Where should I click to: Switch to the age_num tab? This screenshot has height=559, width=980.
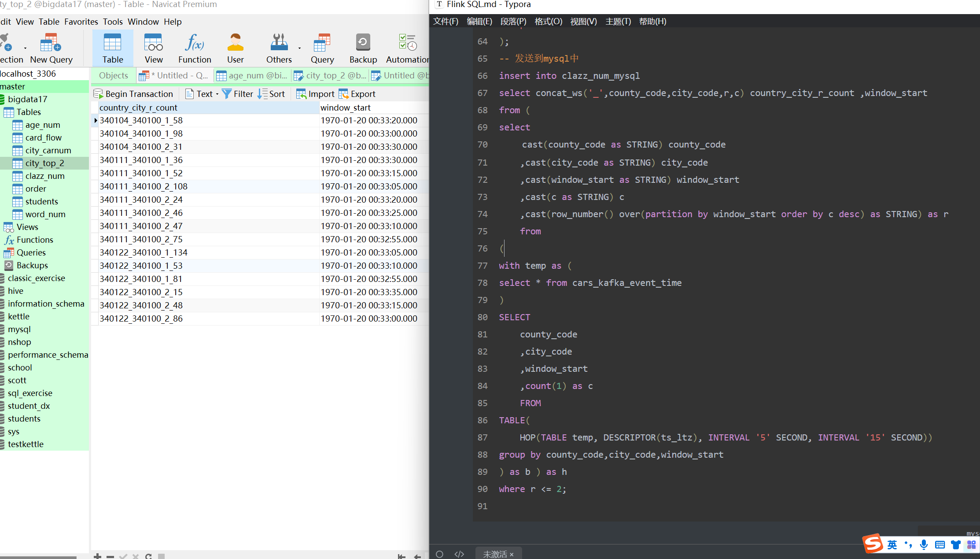(252, 76)
